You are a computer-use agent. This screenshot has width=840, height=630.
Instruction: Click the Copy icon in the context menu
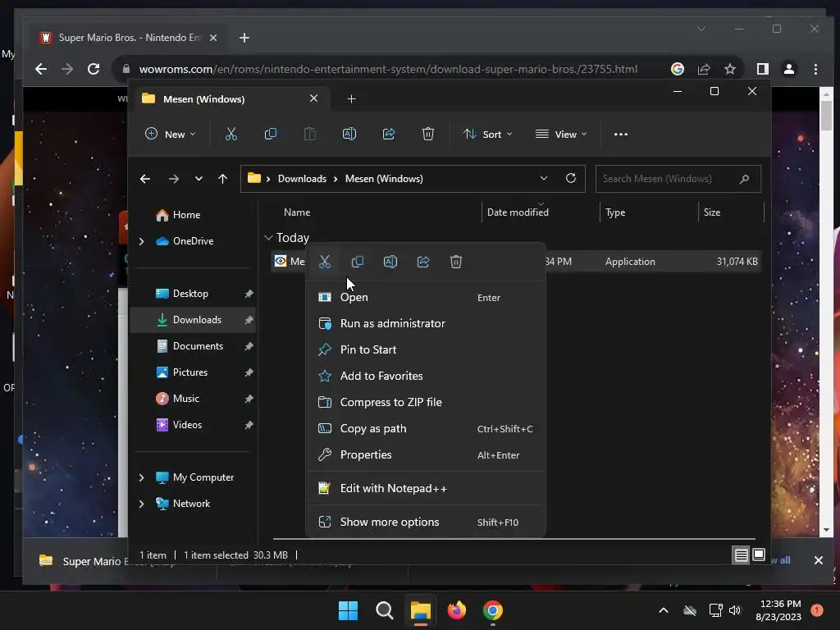(358, 262)
